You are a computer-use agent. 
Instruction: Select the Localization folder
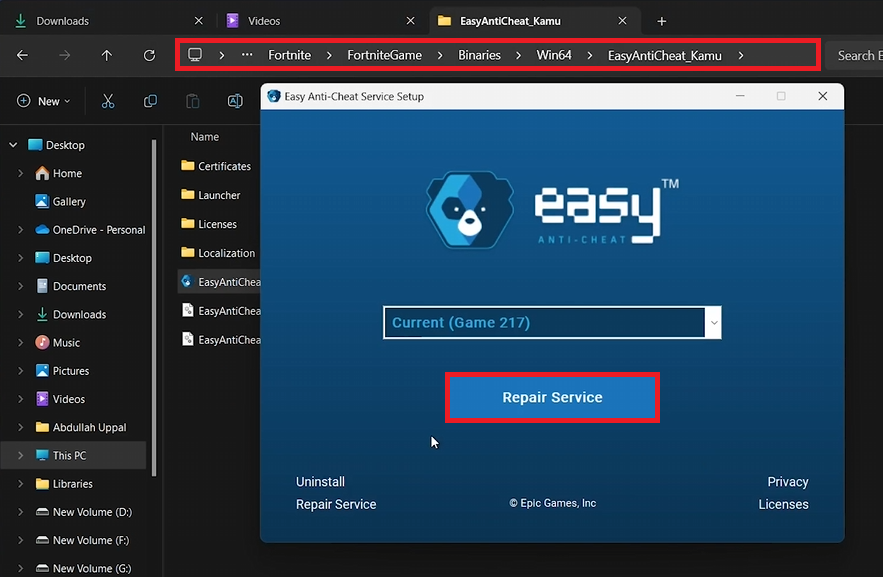(218, 253)
